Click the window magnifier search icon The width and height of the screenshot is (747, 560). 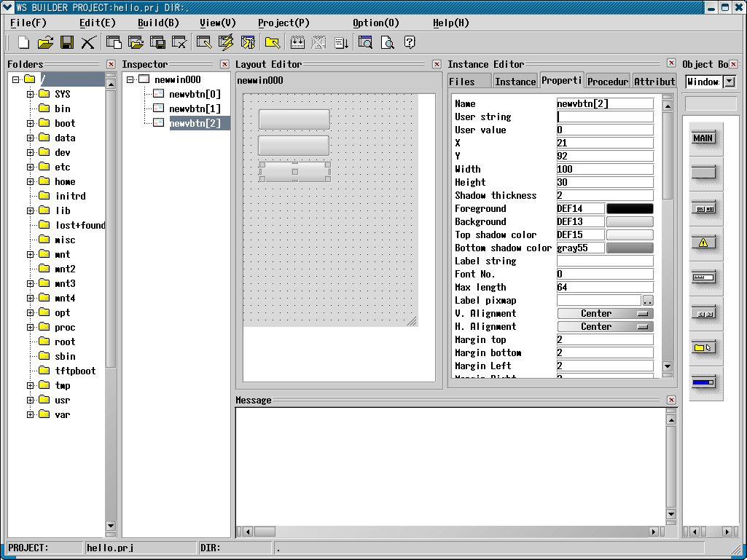pyautogui.click(x=365, y=42)
